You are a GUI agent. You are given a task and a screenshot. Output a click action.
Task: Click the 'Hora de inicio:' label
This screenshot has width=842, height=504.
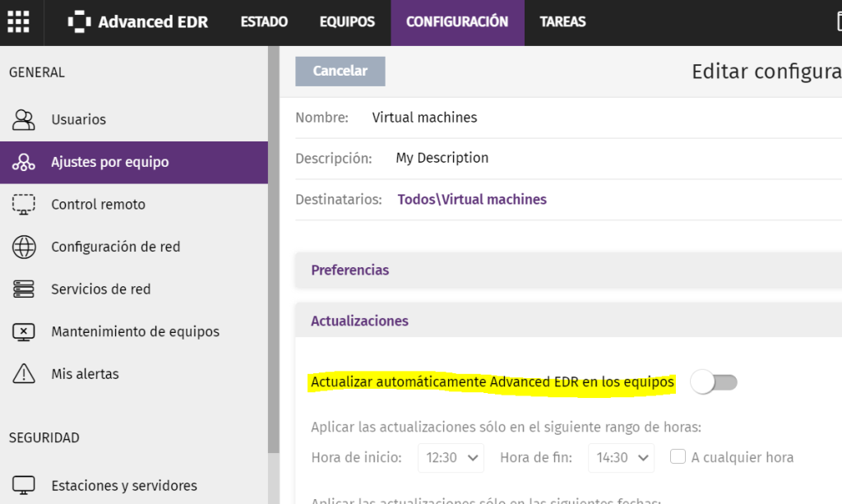click(357, 458)
